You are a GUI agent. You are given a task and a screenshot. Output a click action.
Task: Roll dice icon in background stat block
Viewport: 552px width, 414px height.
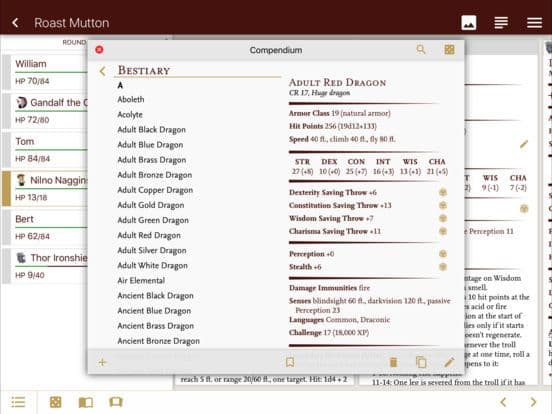[x=524, y=209]
